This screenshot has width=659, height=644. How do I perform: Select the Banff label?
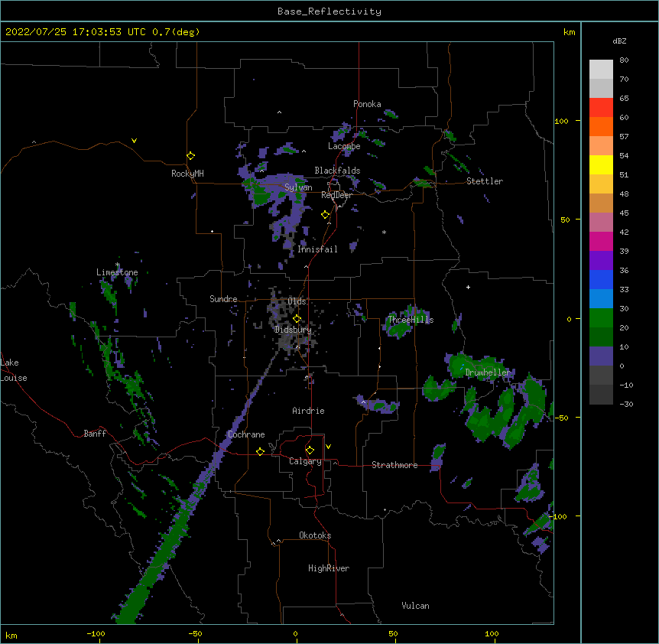pyautogui.click(x=95, y=434)
